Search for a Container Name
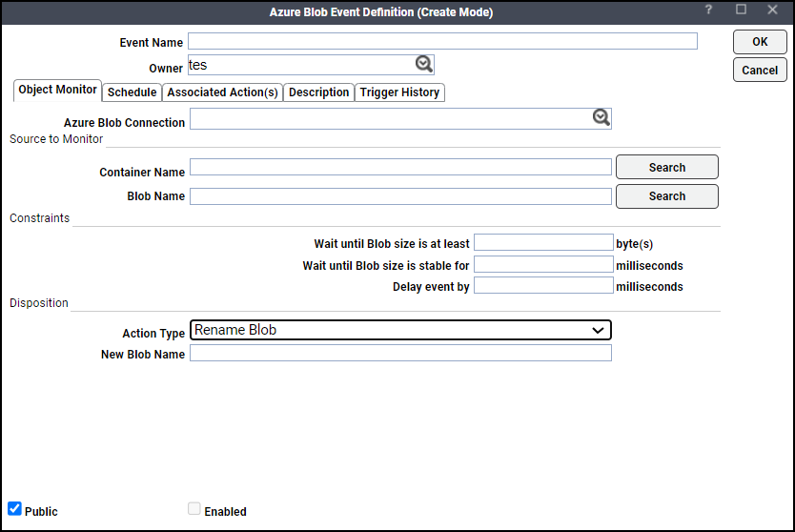Screen dimensions: 795x532 pyautogui.click(x=666, y=168)
